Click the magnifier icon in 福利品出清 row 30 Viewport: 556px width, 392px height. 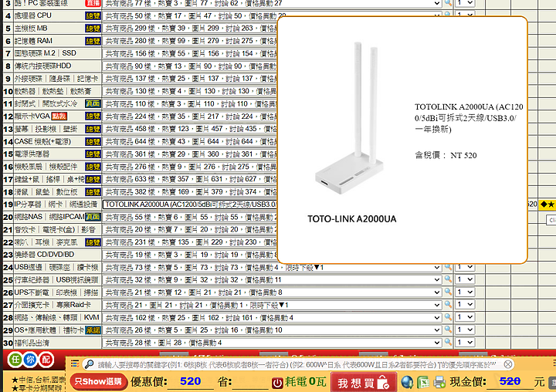(x=448, y=342)
